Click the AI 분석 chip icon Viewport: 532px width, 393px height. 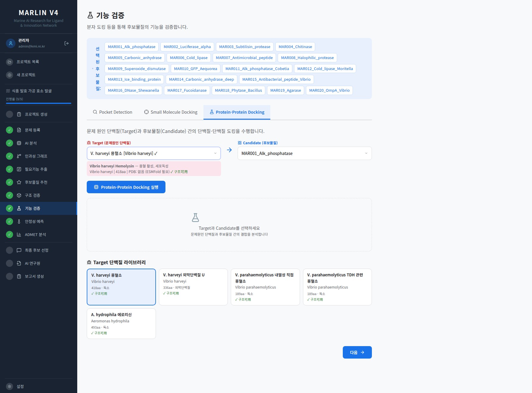coord(19,143)
